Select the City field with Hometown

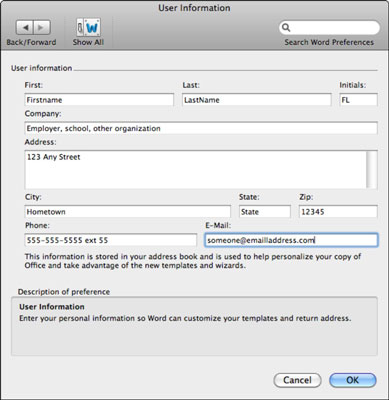(127, 212)
